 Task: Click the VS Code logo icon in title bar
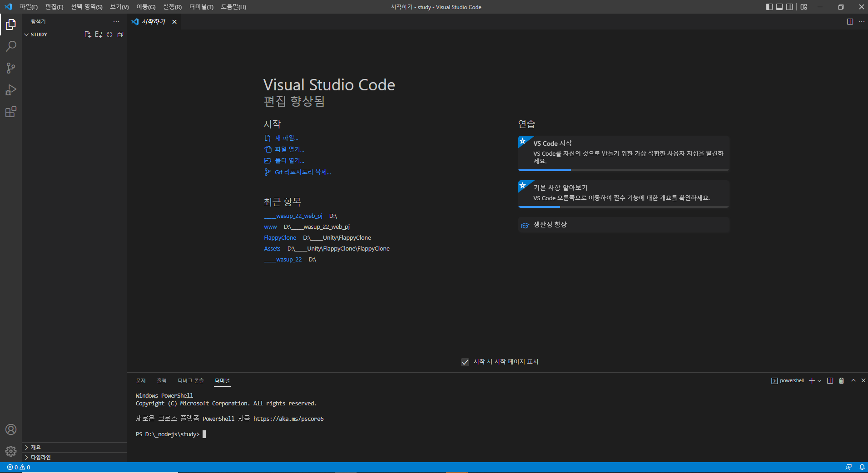point(8,7)
